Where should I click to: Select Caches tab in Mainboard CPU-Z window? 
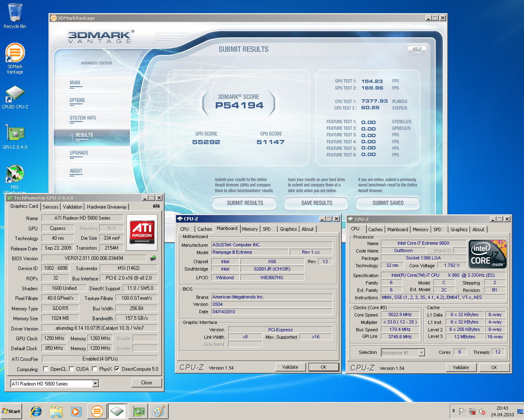pos(204,229)
